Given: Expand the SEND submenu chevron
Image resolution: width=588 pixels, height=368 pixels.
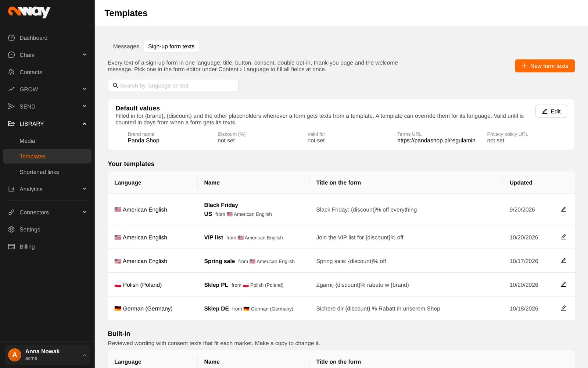Looking at the screenshot, I should click(85, 106).
